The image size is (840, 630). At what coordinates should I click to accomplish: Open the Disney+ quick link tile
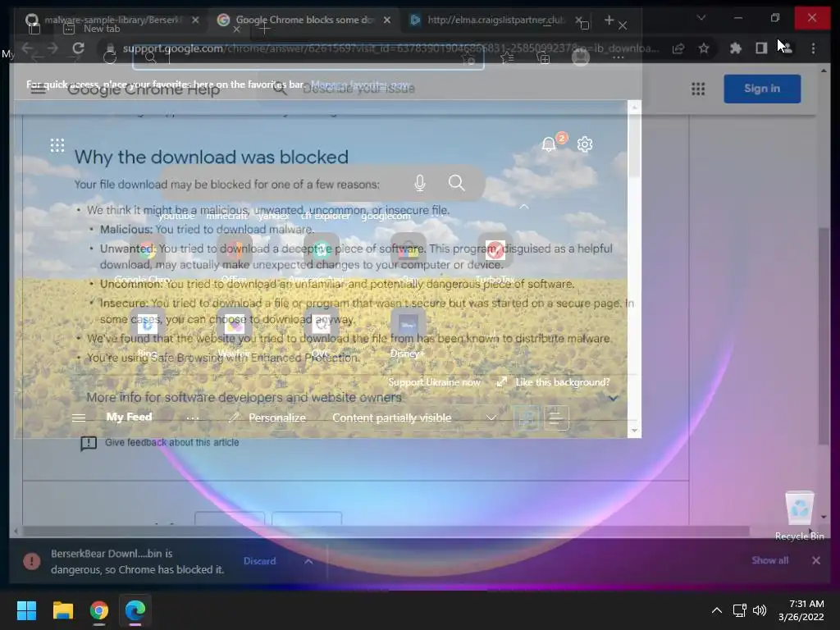[x=408, y=325]
